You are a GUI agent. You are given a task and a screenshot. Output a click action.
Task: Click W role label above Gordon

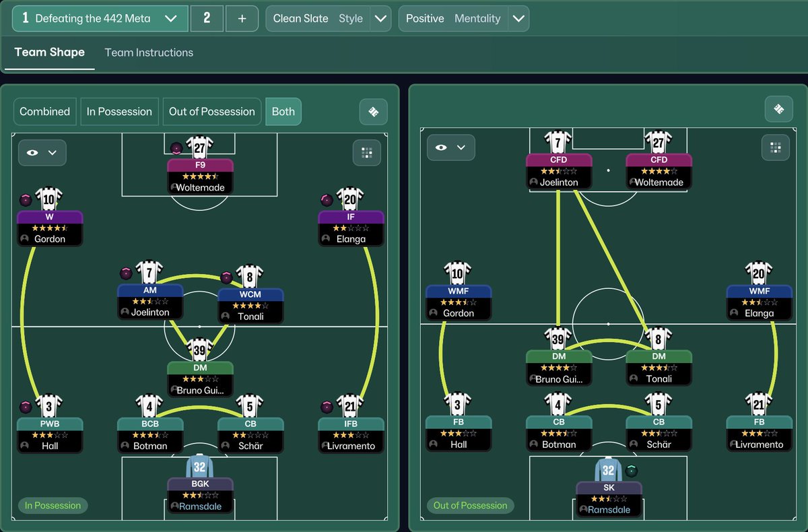49,217
